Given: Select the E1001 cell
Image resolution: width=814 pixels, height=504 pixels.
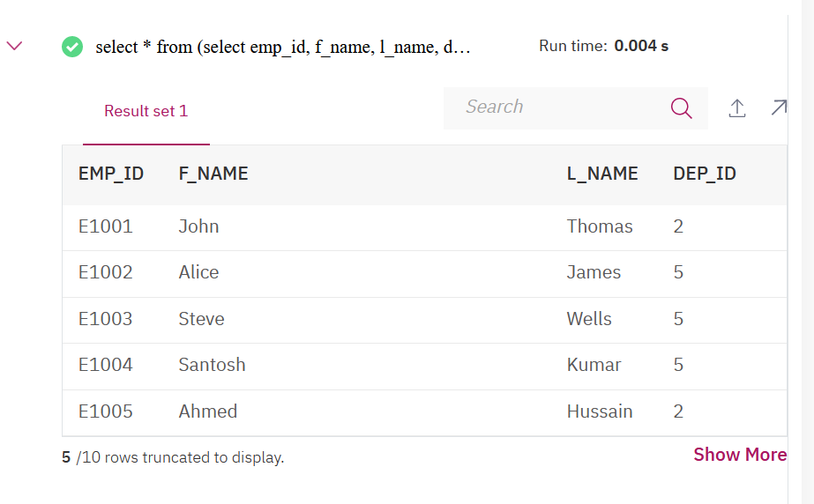Looking at the screenshot, I should coord(105,226).
